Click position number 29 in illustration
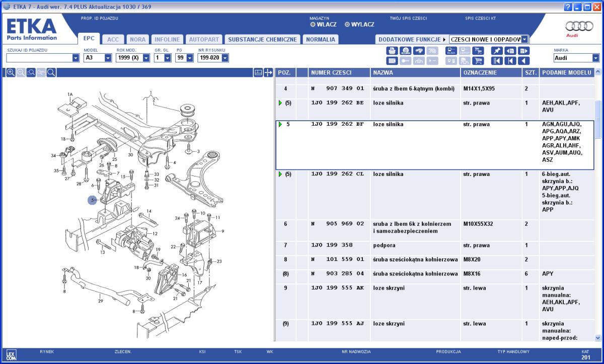 coord(101,301)
